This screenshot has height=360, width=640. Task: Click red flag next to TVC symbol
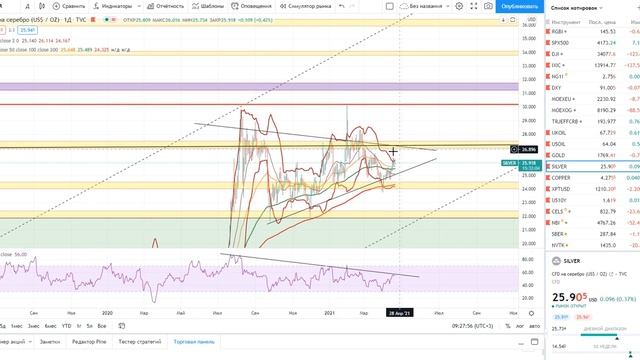pos(93,20)
